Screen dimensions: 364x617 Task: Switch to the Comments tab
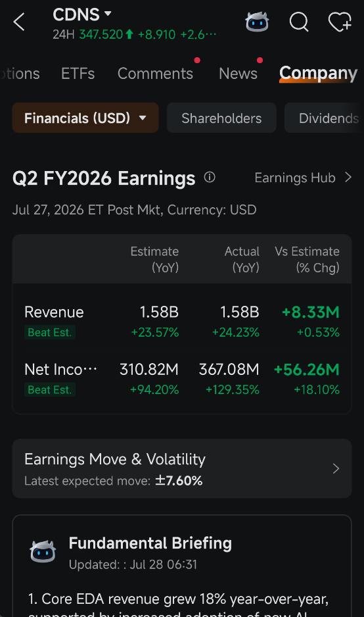coord(155,74)
